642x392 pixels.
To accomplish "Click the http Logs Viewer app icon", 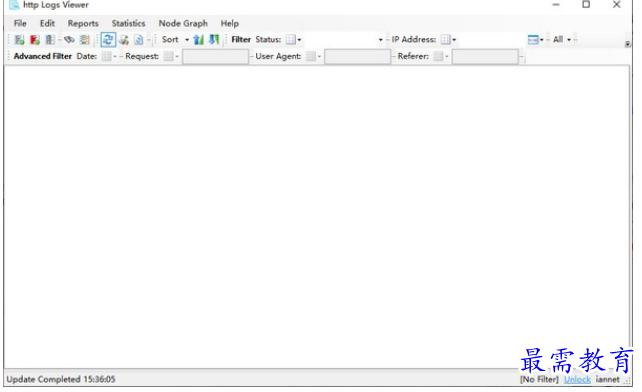I will (x=14, y=5).
